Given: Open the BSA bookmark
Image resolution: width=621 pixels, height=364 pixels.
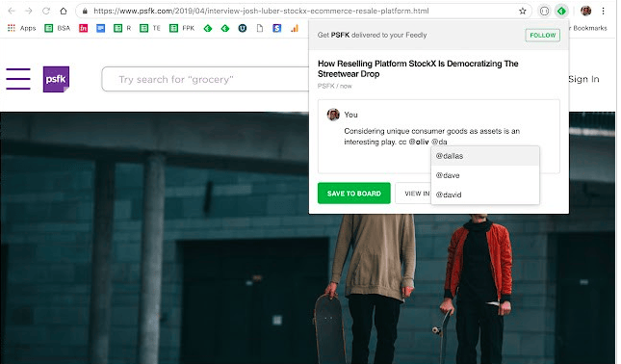Looking at the screenshot, I should [58, 28].
